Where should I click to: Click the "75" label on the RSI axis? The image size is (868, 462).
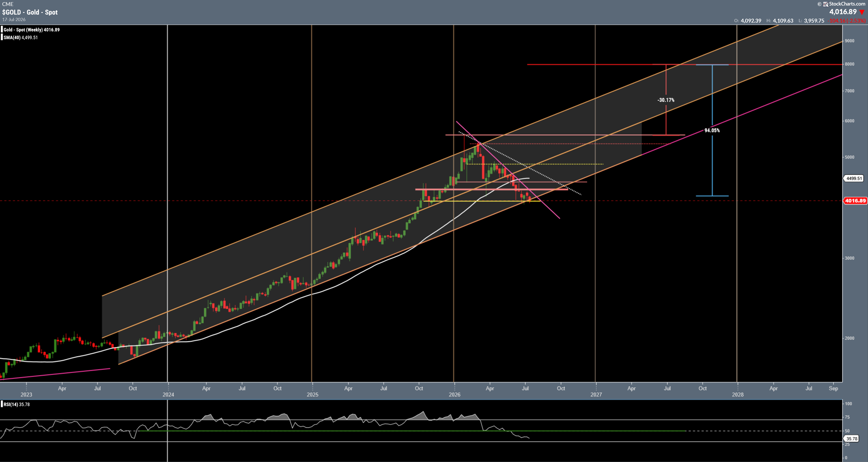847,417
